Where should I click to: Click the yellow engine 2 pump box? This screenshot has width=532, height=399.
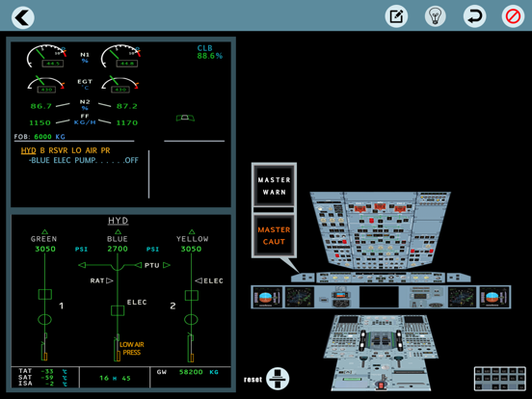click(x=192, y=295)
